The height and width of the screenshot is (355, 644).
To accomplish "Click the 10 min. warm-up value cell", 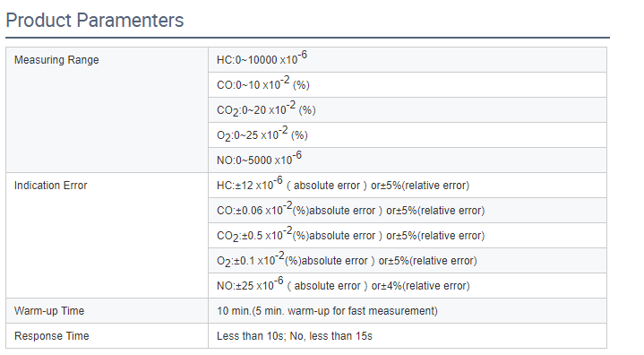I will click(408, 310).
